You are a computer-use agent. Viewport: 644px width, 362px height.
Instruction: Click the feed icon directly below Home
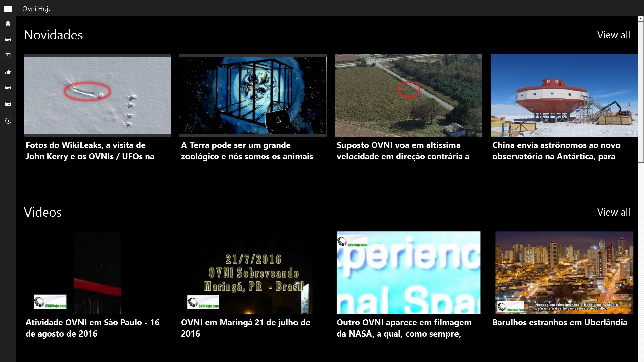[x=8, y=40]
